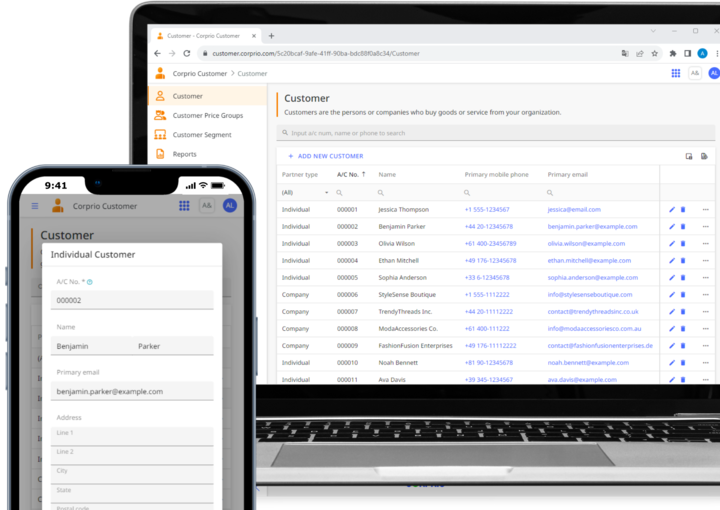This screenshot has width=720, height=510.
Task: Click the City field on phone
Action: pos(132,474)
